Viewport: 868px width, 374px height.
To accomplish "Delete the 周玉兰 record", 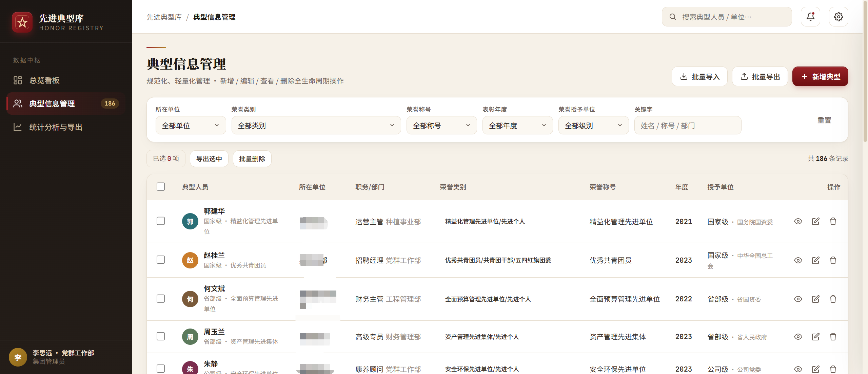I will point(833,337).
